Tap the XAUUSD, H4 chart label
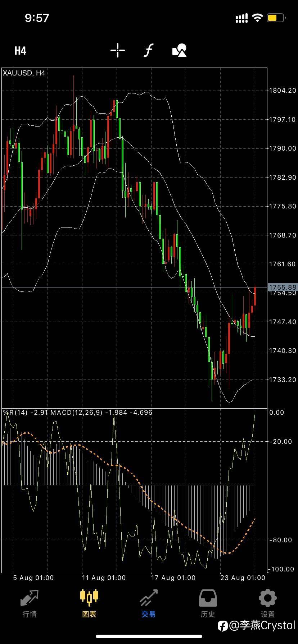Image resolution: width=298 pixels, height=644 pixels. (x=24, y=73)
